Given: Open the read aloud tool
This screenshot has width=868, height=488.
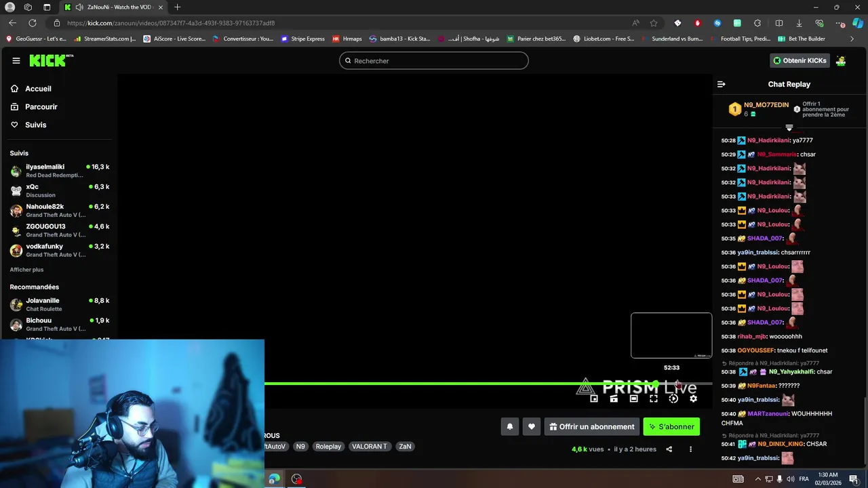Looking at the screenshot, I should coord(635,22).
